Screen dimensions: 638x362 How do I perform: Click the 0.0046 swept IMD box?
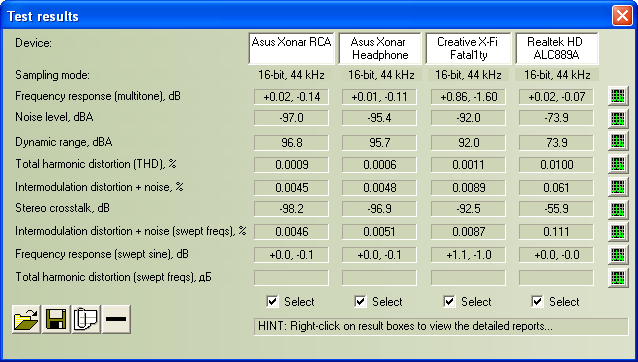coord(291,232)
